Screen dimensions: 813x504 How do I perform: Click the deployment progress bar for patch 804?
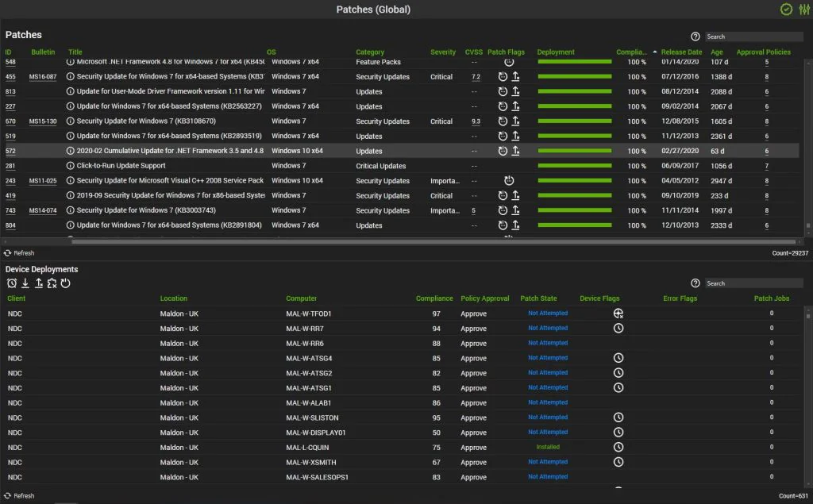coord(575,225)
